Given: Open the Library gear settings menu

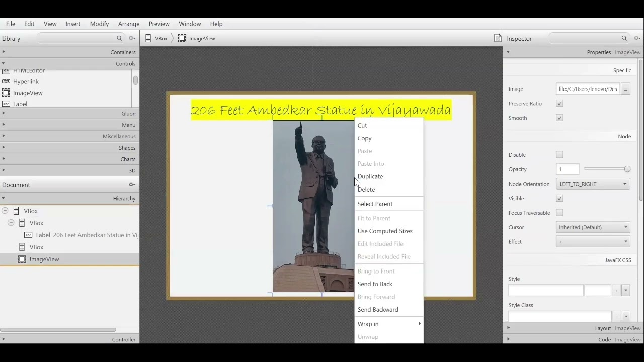Looking at the screenshot, I should click(x=132, y=38).
